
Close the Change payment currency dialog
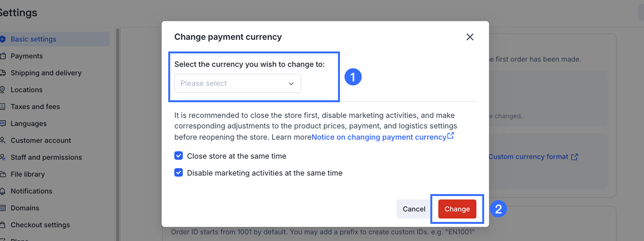click(x=470, y=37)
